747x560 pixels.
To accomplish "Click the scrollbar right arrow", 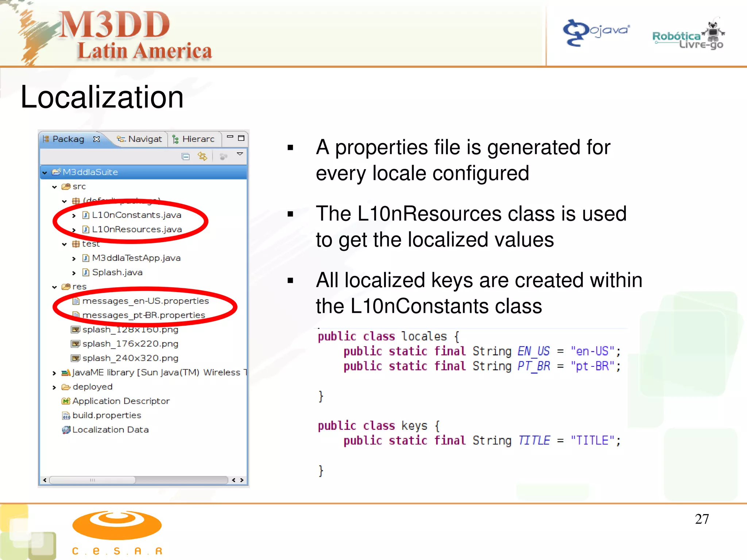I will pyautogui.click(x=242, y=480).
